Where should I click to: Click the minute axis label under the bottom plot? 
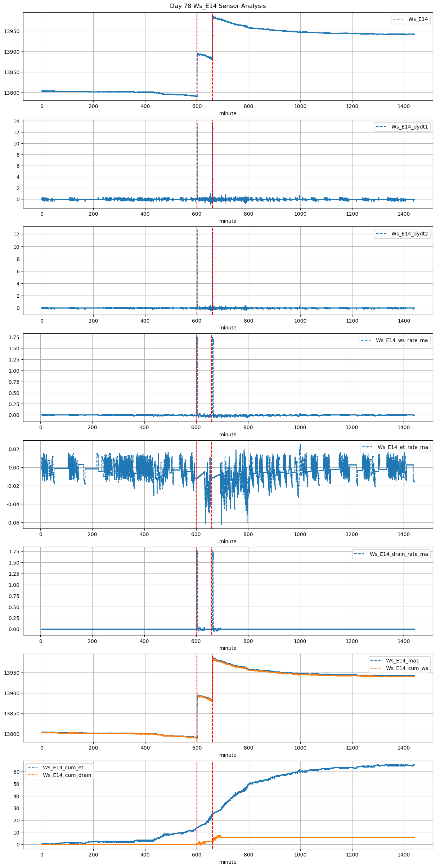[228, 862]
